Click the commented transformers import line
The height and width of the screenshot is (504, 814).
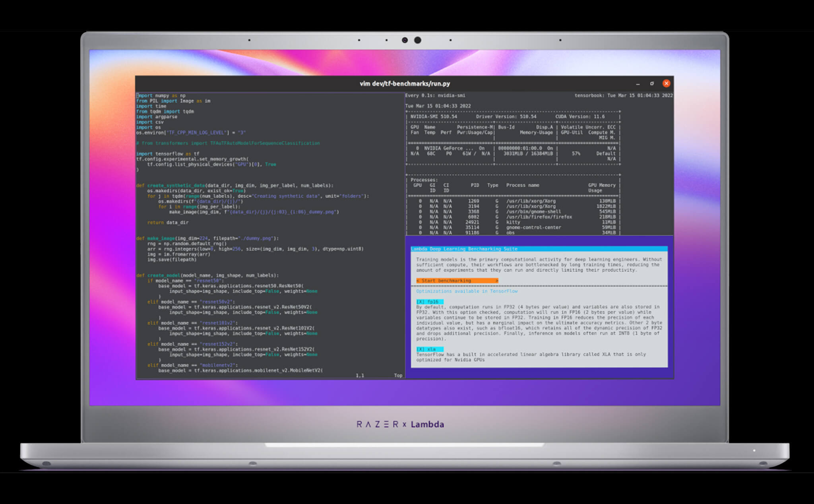click(x=228, y=143)
